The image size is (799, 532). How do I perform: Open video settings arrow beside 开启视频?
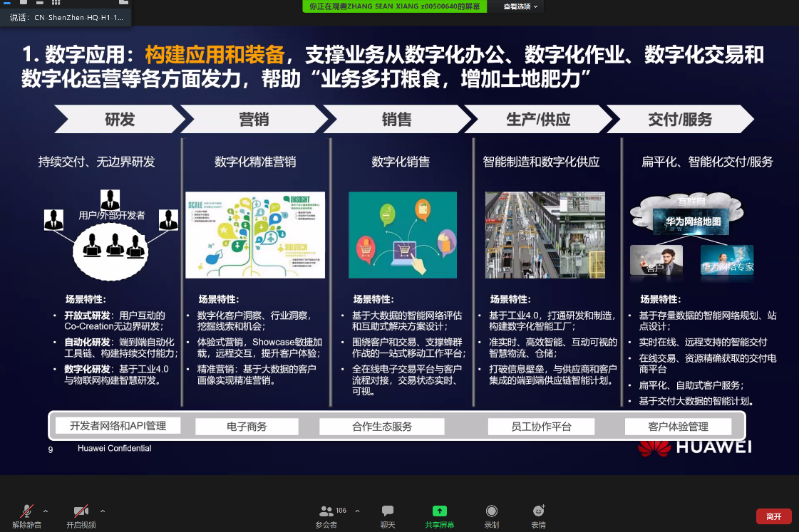coord(103,511)
